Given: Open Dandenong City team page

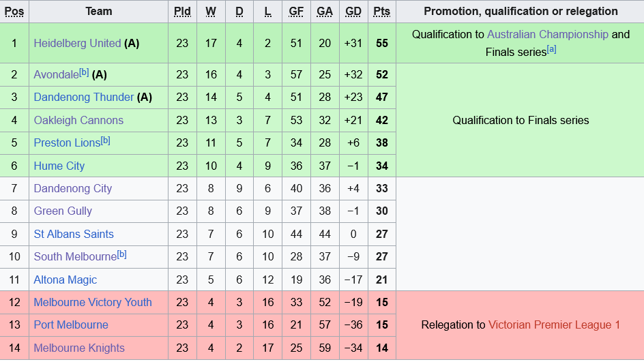Looking at the screenshot, I should [x=73, y=188].
